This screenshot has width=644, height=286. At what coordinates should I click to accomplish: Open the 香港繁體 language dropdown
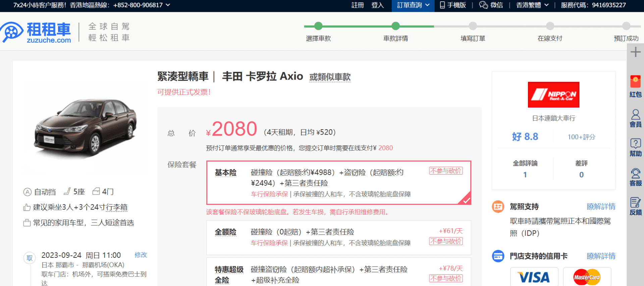(x=532, y=5)
